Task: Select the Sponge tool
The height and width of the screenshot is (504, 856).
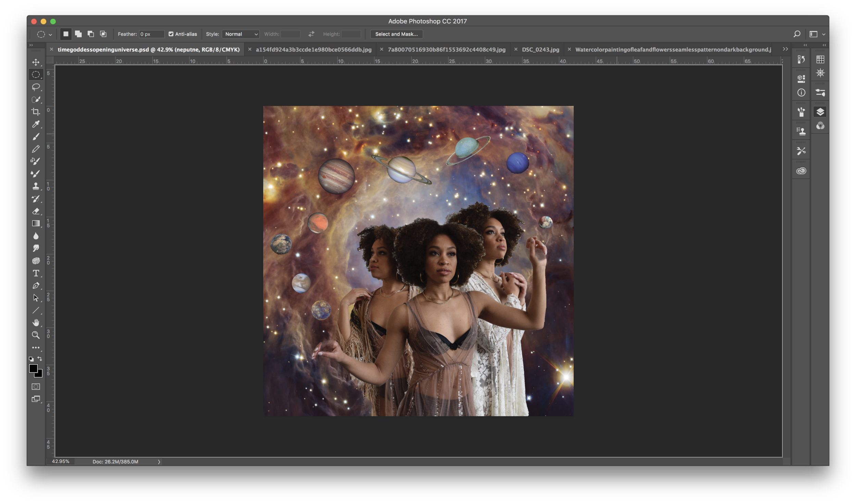Action: coord(36,261)
